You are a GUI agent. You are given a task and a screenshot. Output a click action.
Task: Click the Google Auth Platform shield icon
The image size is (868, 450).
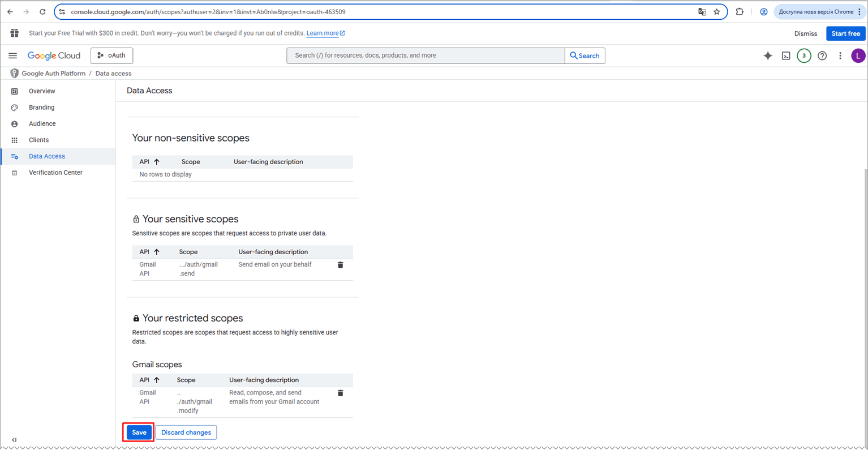(x=14, y=74)
